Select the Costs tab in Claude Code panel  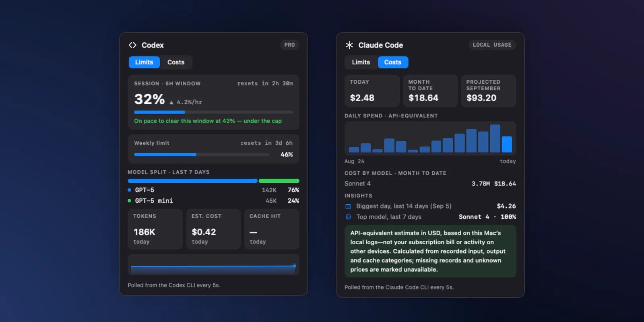pos(393,62)
